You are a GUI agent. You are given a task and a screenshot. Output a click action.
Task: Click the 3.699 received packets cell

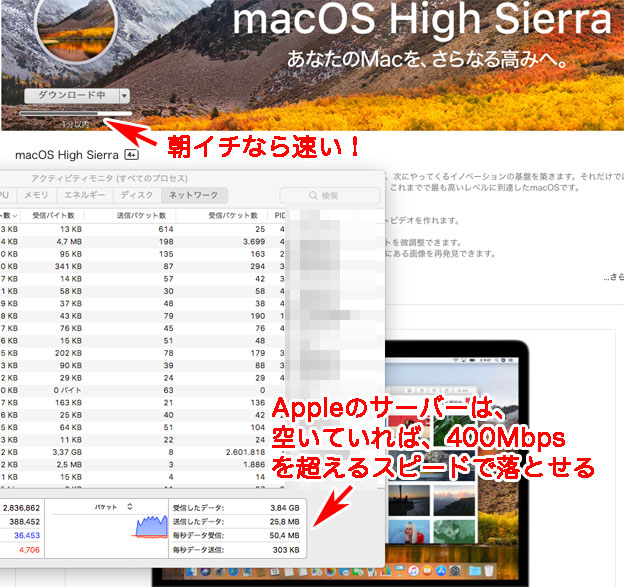pyautogui.click(x=254, y=242)
